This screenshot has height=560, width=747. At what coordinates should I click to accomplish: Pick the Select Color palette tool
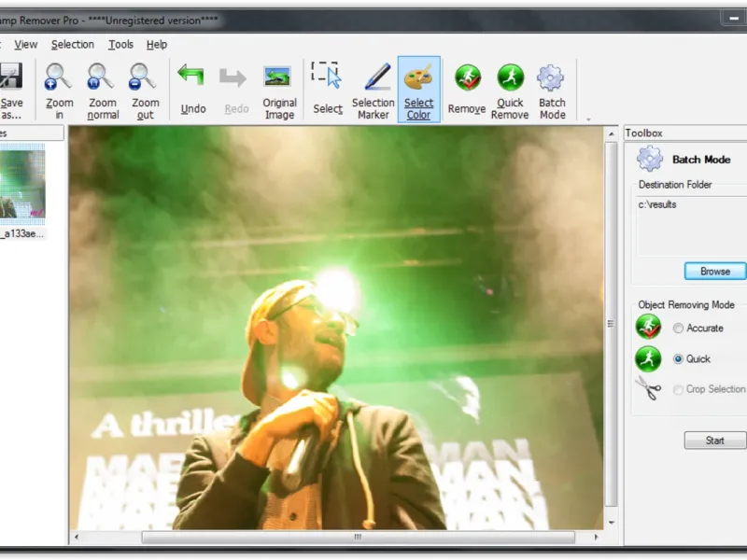click(418, 90)
